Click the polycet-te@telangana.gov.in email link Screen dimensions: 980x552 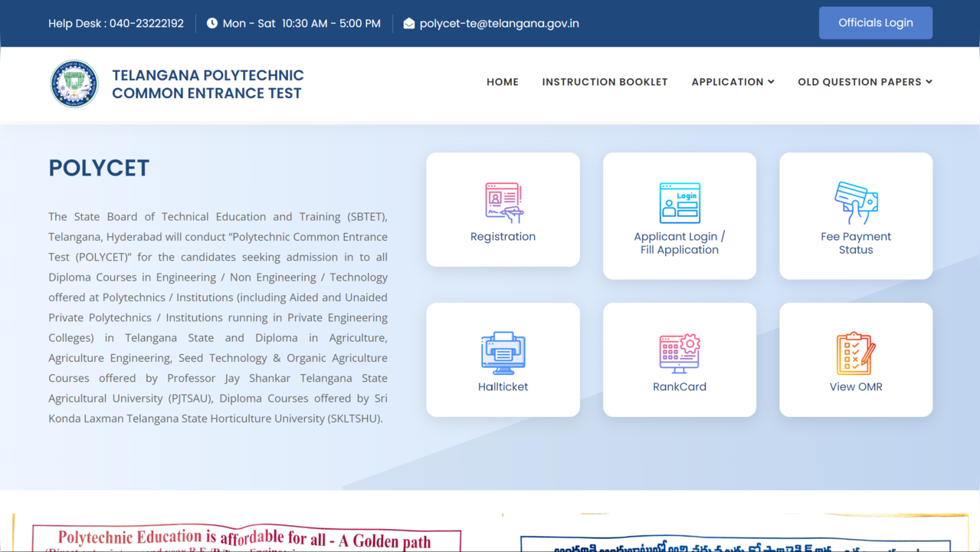pos(500,23)
